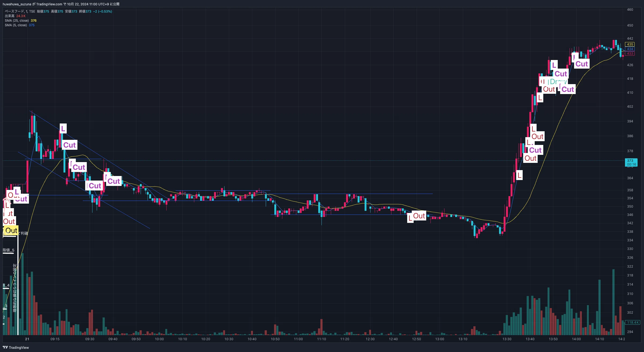Click the ベースフード, 1, TSE symbol legend
This screenshot has height=352, width=644.
click(x=20, y=12)
